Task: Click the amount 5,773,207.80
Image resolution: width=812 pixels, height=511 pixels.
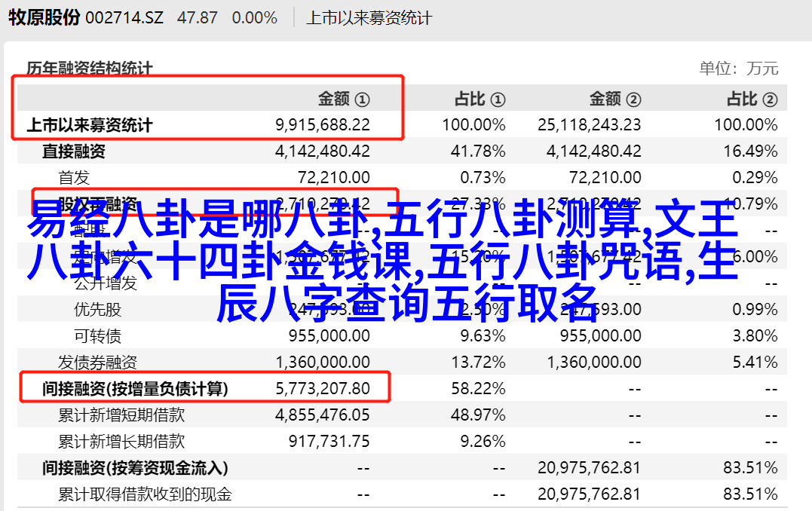Action: [x=323, y=389]
